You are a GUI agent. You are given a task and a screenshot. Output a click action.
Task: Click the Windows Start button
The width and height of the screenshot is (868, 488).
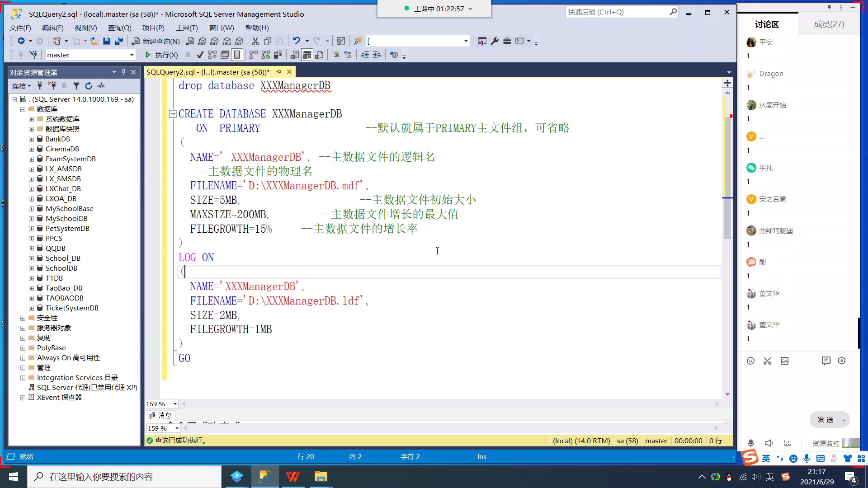(x=13, y=477)
